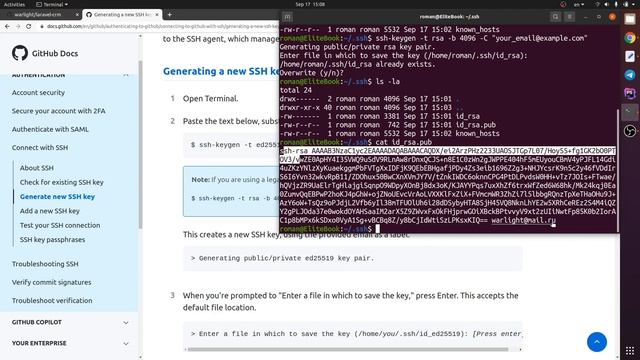This screenshot has width=640, height=360.
Task: Click the terminal title roman@EliteBook
Action: (x=449, y=17)
